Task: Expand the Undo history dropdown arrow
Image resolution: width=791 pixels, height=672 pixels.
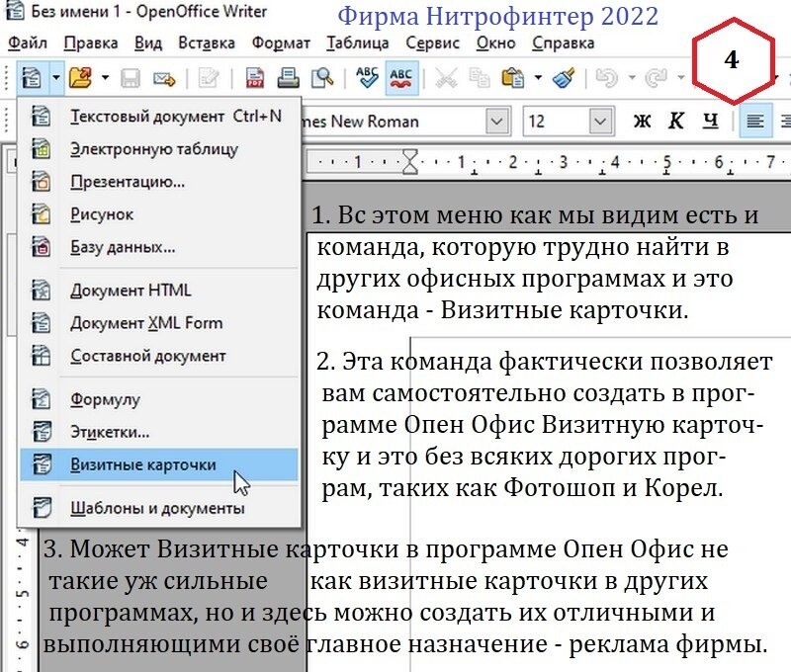Action: 632,78
